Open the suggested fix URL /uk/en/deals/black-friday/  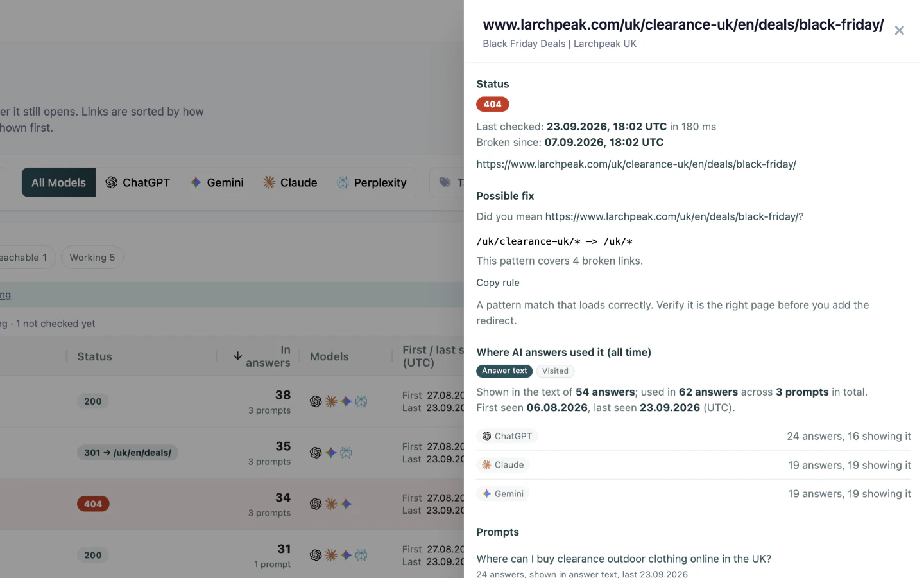click(672, 216)
